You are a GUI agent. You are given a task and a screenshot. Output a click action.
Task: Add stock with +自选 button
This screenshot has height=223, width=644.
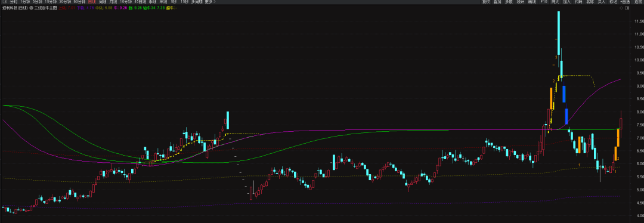[625, 2]
